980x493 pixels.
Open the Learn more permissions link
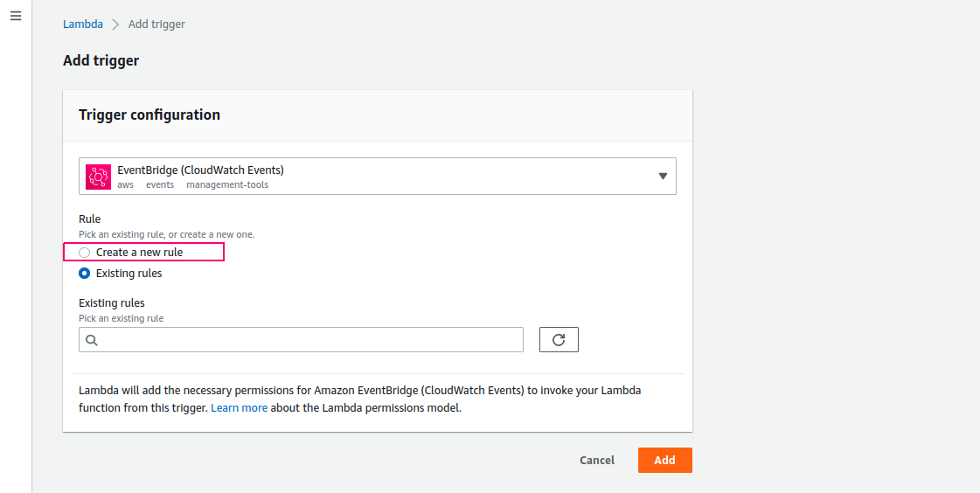[x=239, y=408]
